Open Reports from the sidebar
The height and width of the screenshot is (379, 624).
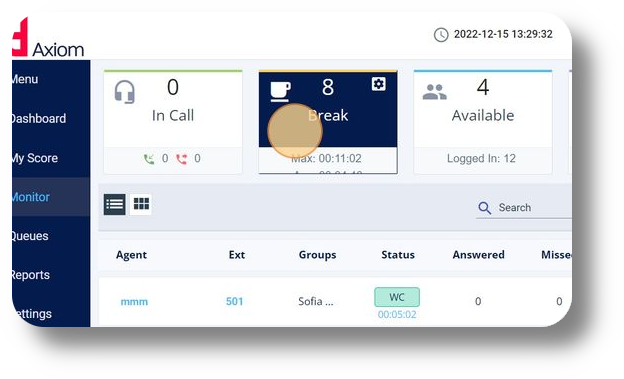31,275
